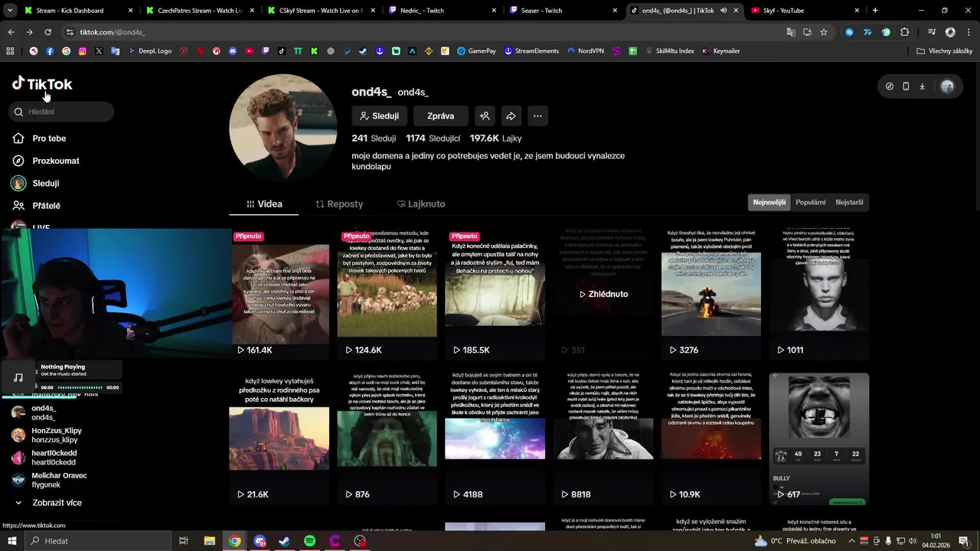980x551 pixels.
Task: Open the video with 10.9K views
Action: [711, 439]
